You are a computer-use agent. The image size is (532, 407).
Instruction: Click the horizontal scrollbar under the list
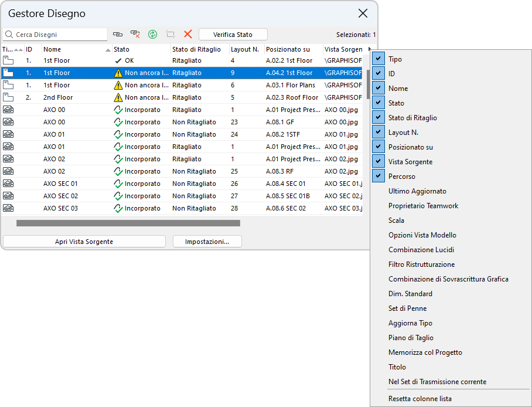(128, 223)
